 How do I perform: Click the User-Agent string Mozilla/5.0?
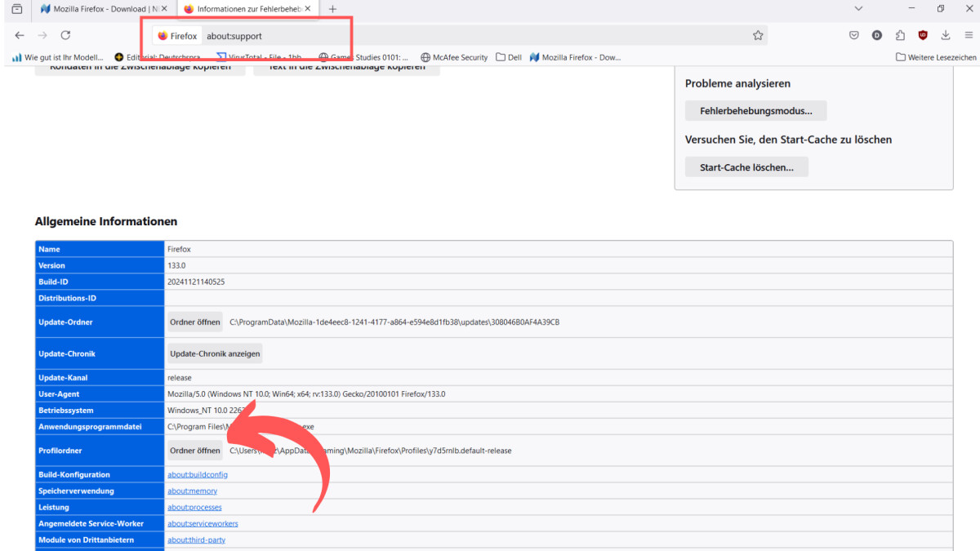[x=306, y=394]
